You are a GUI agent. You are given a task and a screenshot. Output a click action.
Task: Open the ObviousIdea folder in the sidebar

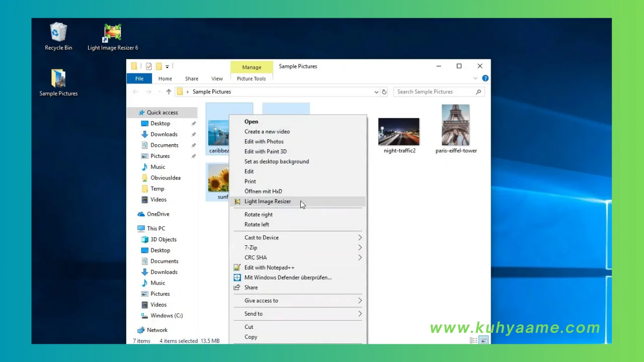coord(165,178)
